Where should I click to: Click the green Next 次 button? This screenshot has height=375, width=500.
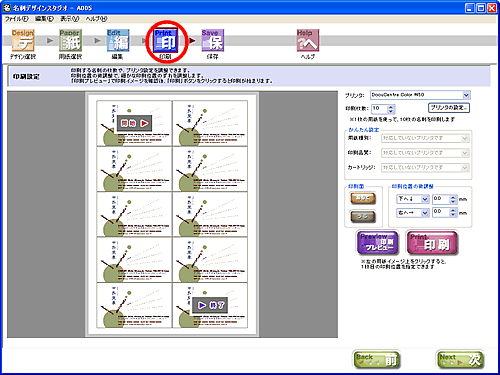(x=460, y=360)
